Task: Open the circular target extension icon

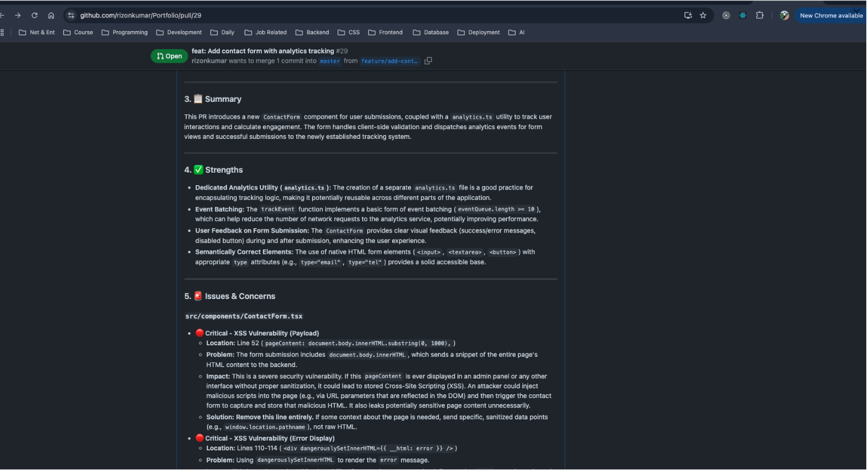Action: point(726,15)
